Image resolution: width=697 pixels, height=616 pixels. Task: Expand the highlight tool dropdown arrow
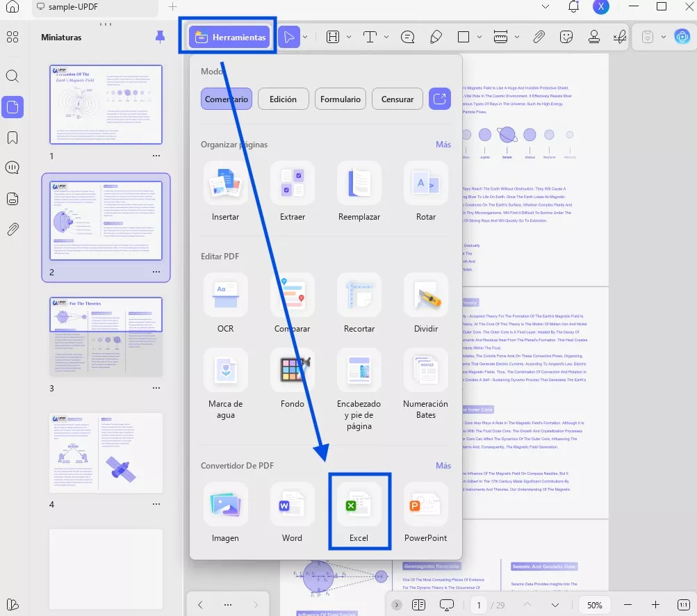(349, 37)
